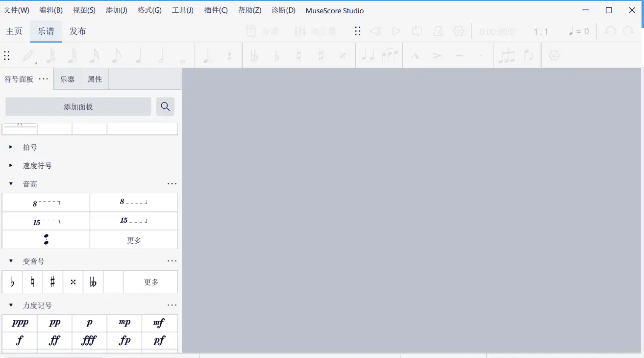This screenshot has width=644, height=358.
Task: Select the sharp symbol in the 变音号 palette
Action: (x=52, y=282)
